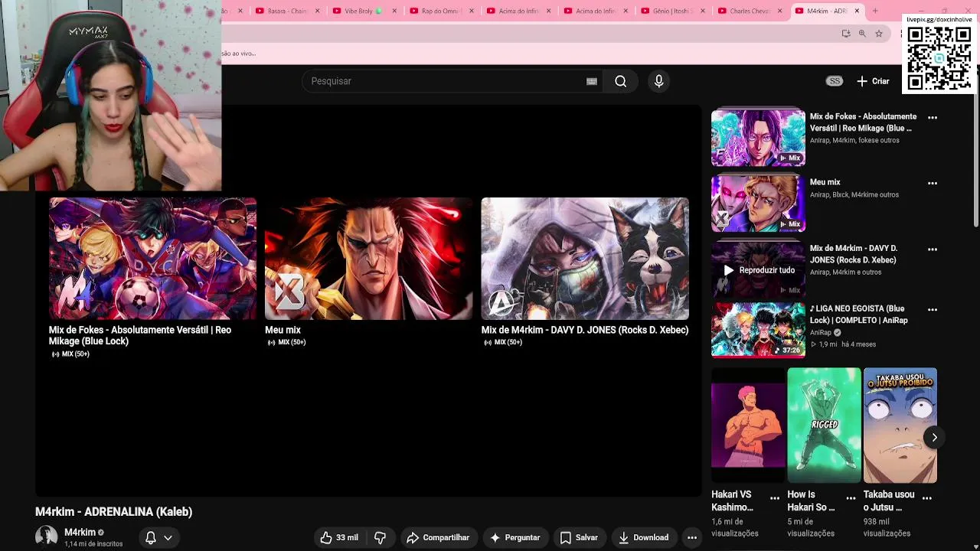
Task: Open options for Mix de M4rkim sidebar item
Action: (x=933, y=249)
